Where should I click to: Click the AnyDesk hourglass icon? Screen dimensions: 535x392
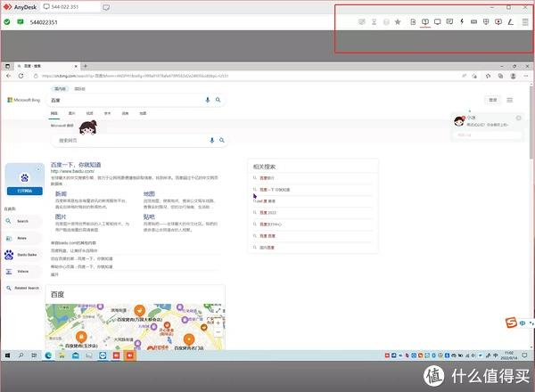(x=374, y=22)
